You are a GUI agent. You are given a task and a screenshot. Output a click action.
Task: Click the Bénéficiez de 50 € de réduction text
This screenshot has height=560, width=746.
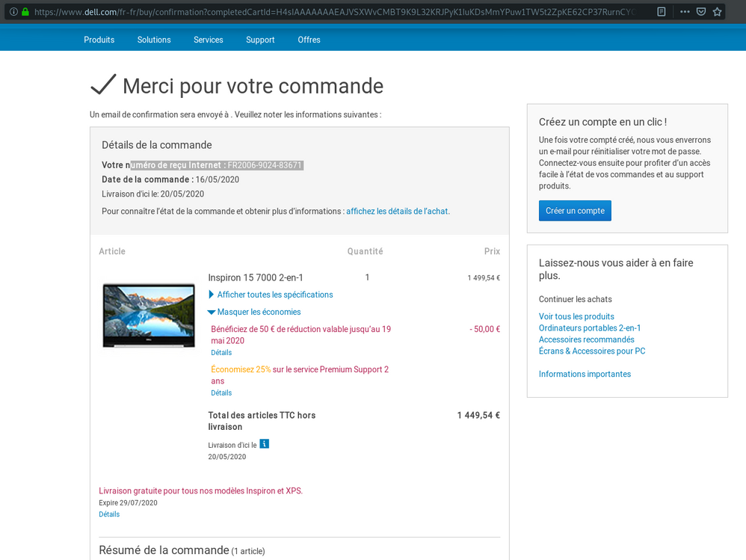pos(300,335)
